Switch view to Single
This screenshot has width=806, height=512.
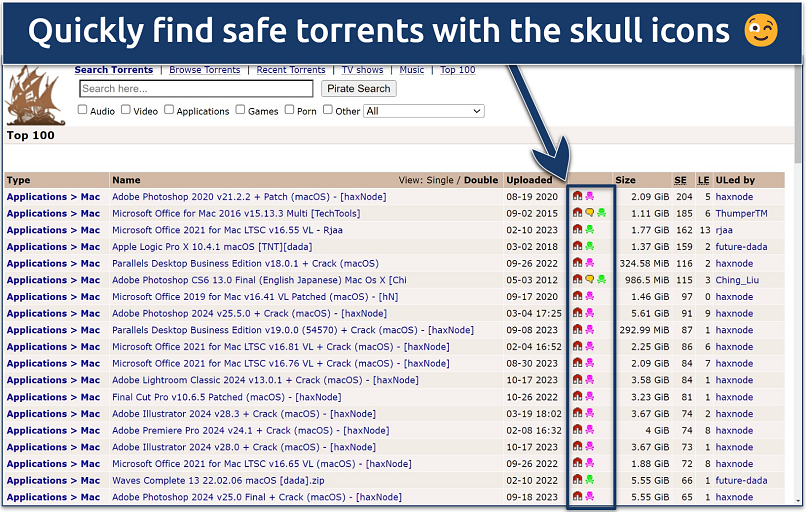pos(440,180)
